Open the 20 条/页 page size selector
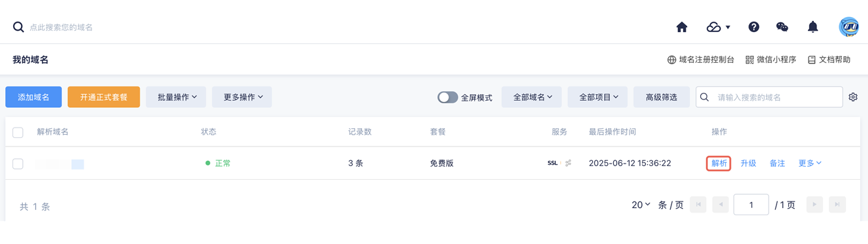Image resolution: width=868 pixels, height=244 pixels. coord(641,205)
